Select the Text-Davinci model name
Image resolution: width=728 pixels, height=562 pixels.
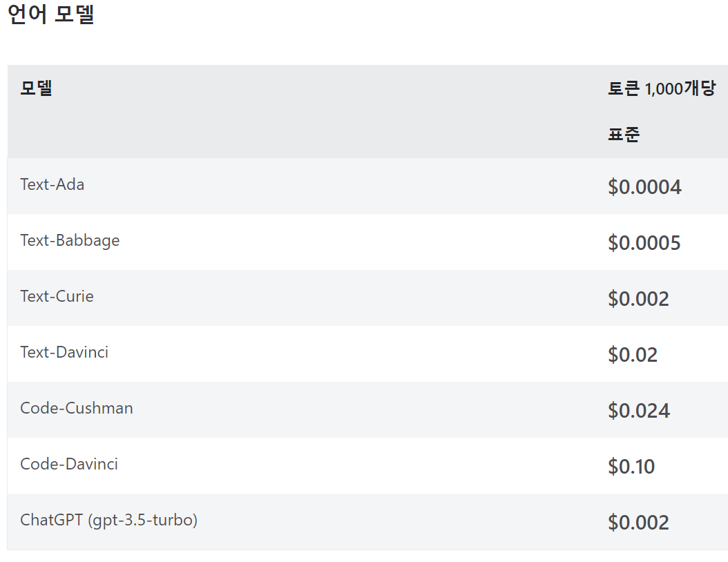(64, 352)
